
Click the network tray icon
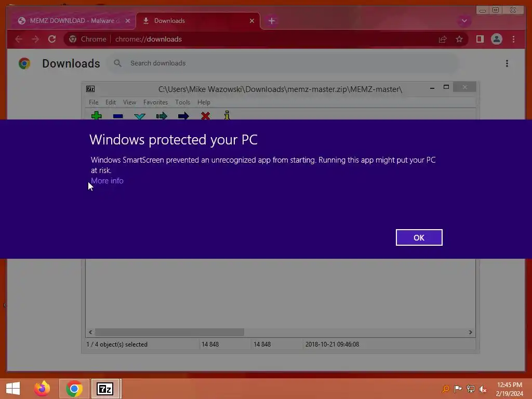(x=470, y=389)
